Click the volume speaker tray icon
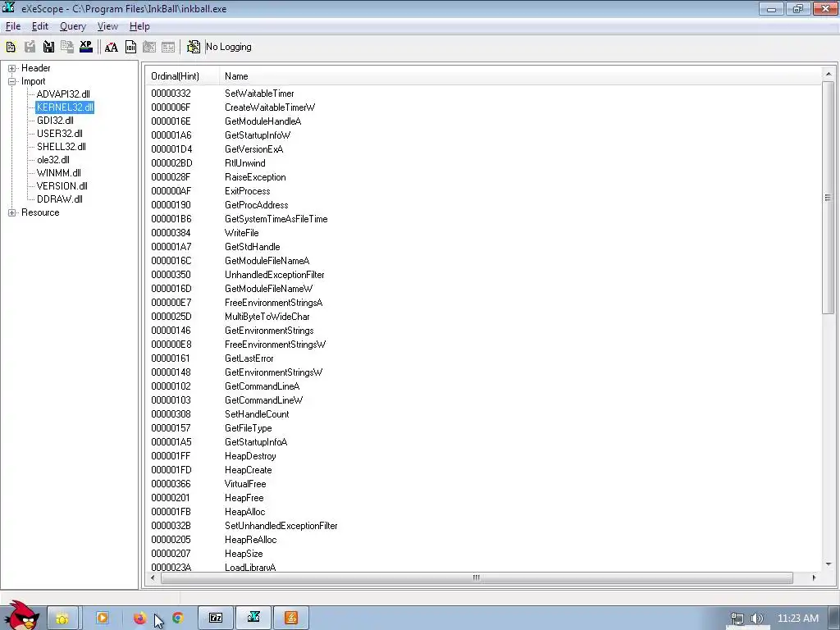This screenshot has height=630, width=840. click(757, 619)
